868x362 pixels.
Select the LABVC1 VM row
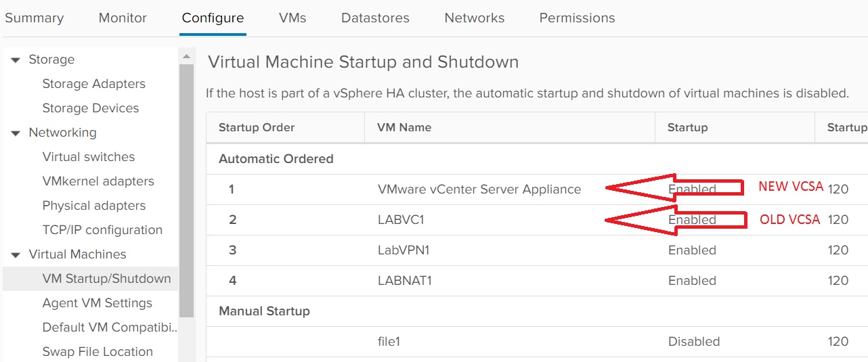(537, 220)
